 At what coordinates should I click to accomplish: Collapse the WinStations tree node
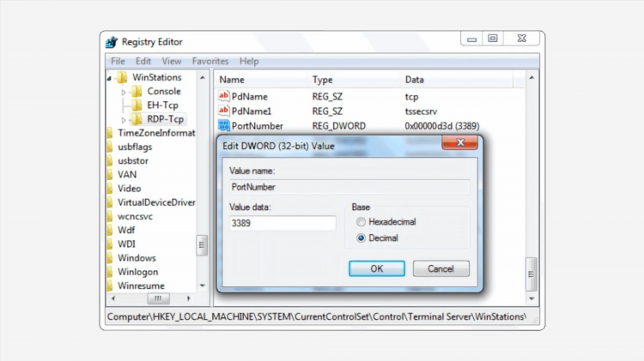109,78
